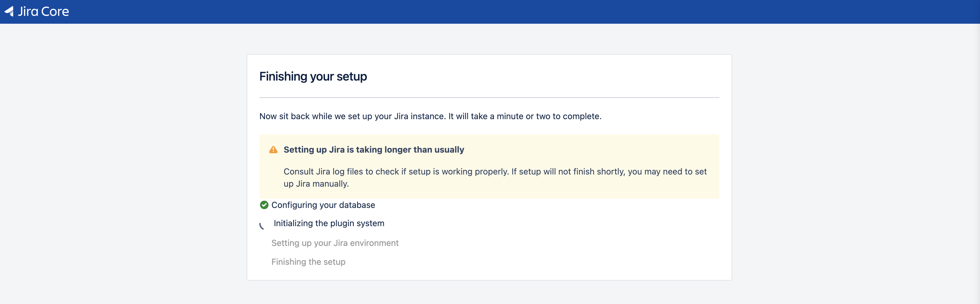Click the Jira Core header text
Screen dimensions: 980x304
click(43, 12)
